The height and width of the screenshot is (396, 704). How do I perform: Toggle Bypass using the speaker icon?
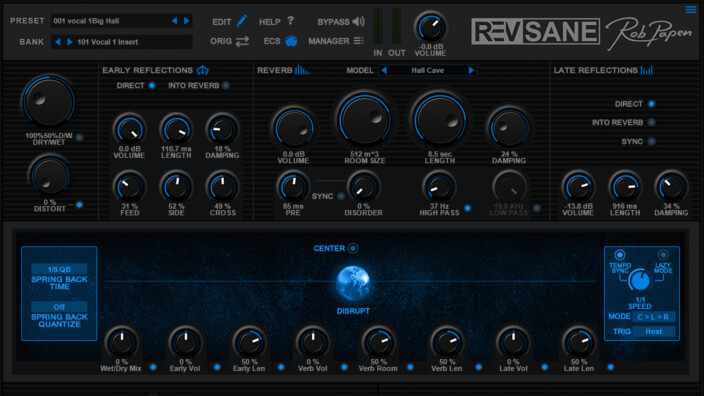tap(358, 22)
